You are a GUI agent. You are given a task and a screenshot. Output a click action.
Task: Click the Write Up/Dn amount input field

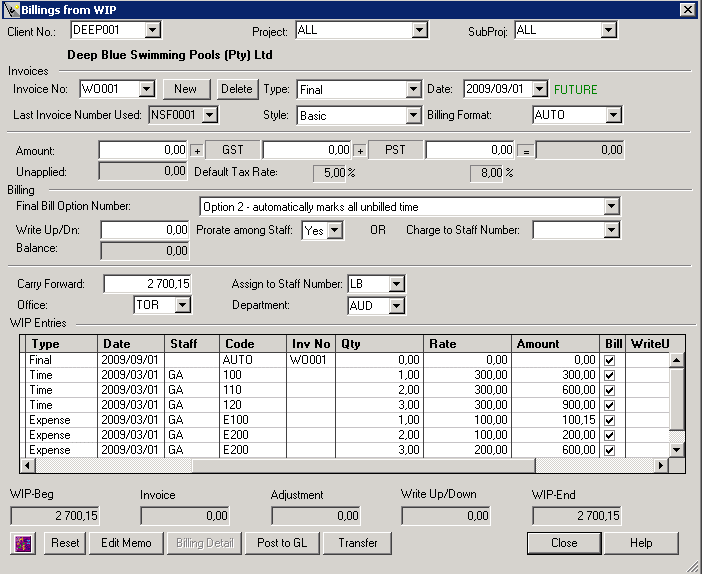pyautogui.click(x=145, y=231)
